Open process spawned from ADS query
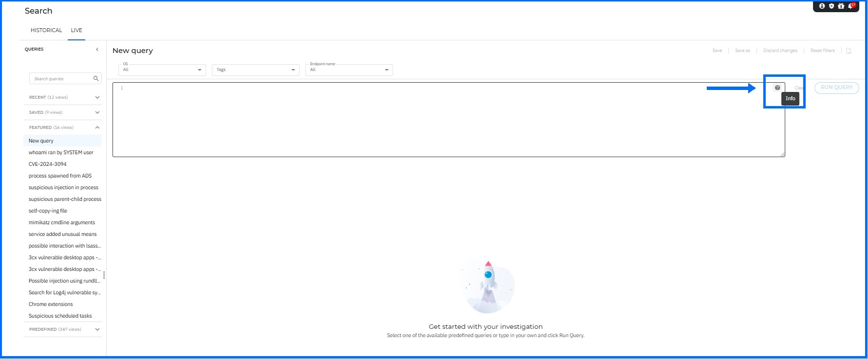 point(60,176)
